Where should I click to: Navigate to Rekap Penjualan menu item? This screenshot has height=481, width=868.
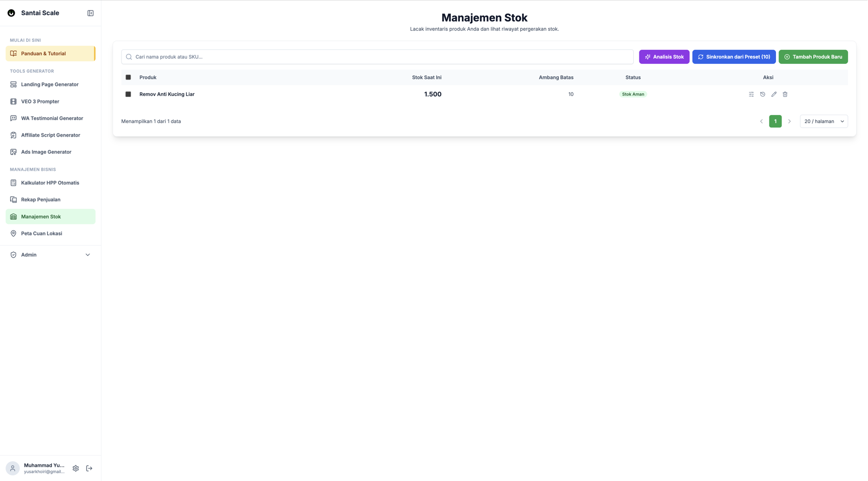[x=41, y=200]
